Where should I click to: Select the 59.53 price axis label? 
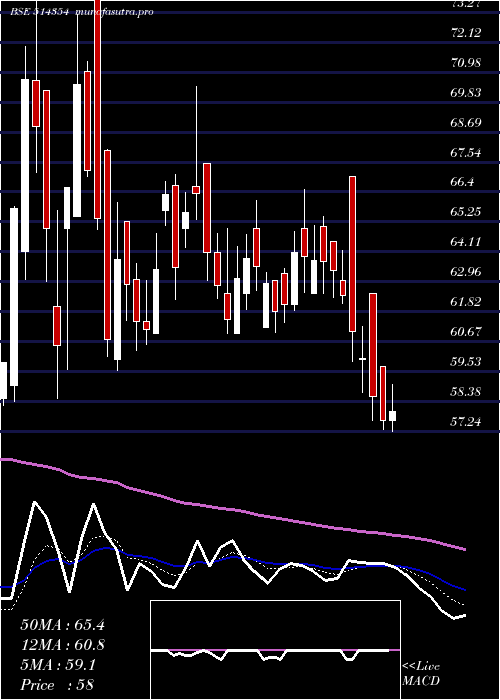467,361
